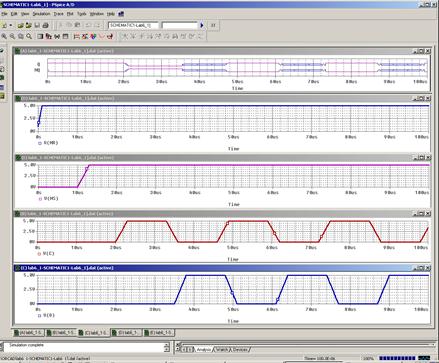The height and width of the screenshot is (363, 439).
Task: Click the Print icon in the toolbar
Action: tap(46, 25)
